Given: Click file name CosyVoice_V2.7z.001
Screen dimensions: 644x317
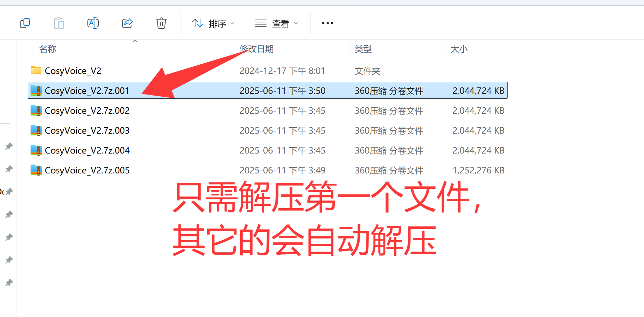Looking at the screenshot, I should pos(87,91).
